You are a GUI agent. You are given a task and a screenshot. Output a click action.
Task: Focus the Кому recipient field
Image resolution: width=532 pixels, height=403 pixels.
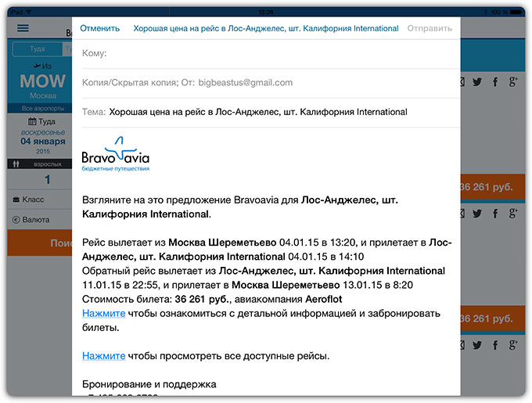tap(271, 53)
